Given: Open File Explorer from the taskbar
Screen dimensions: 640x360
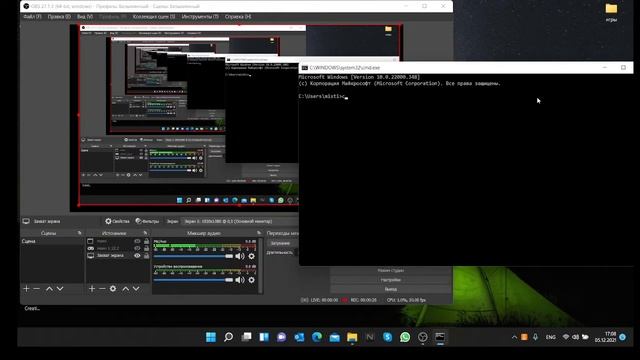Looking at the screenshot, I should pyautogui.click(x=352, y=337).
